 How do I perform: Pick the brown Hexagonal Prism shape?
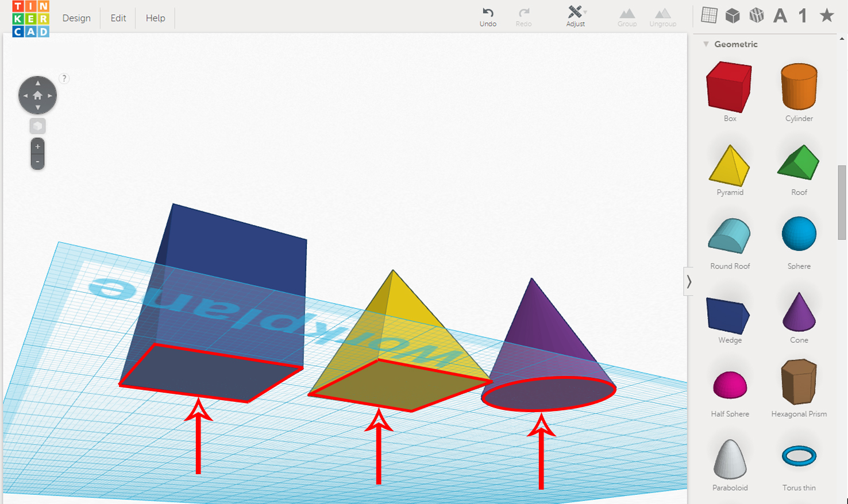tap(799, 382)
